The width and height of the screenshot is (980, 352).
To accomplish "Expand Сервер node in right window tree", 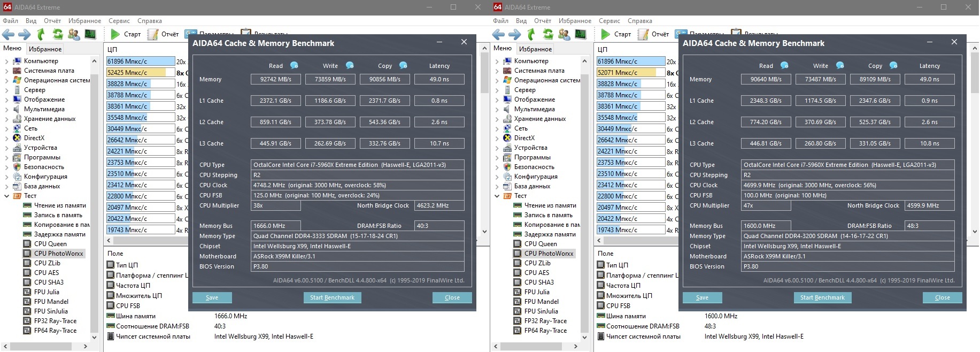I will pyautogui.click(x=497, y=90).
